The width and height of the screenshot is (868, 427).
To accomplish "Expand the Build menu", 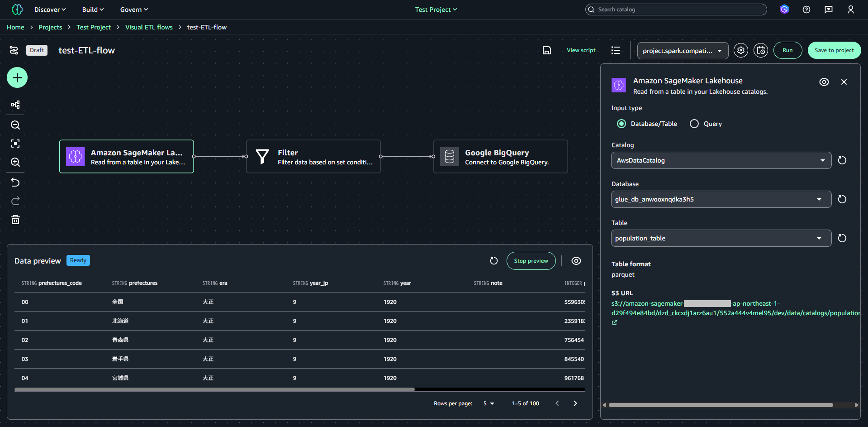I will pos(93,10).
